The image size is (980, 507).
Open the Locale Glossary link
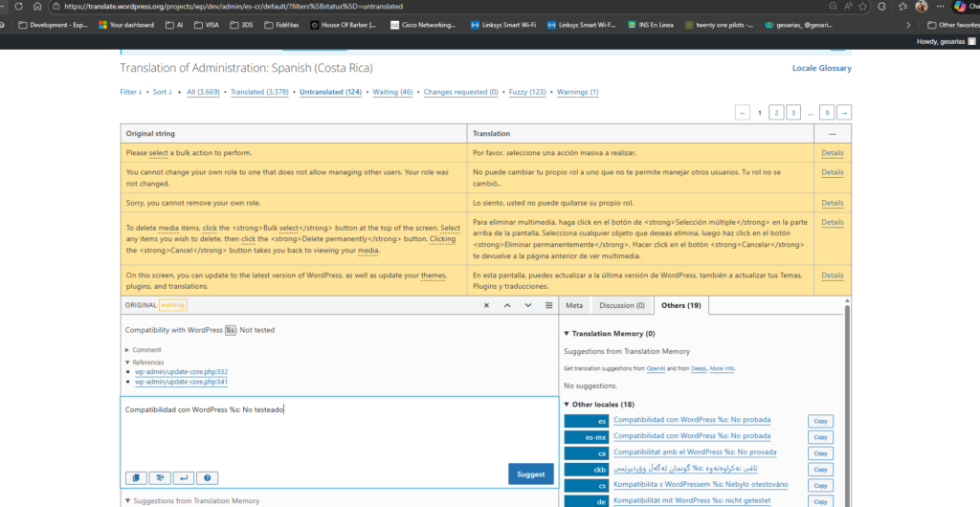(x=821, y=68)
